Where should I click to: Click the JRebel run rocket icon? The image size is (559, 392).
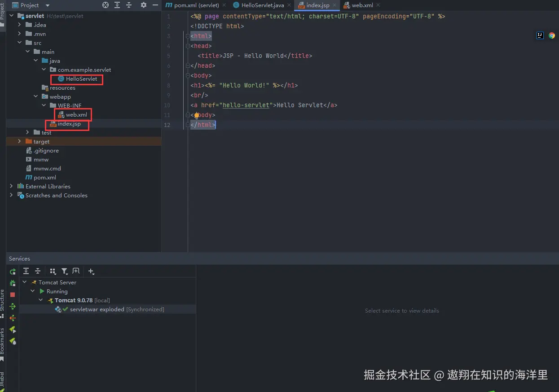tap(13, 330)
